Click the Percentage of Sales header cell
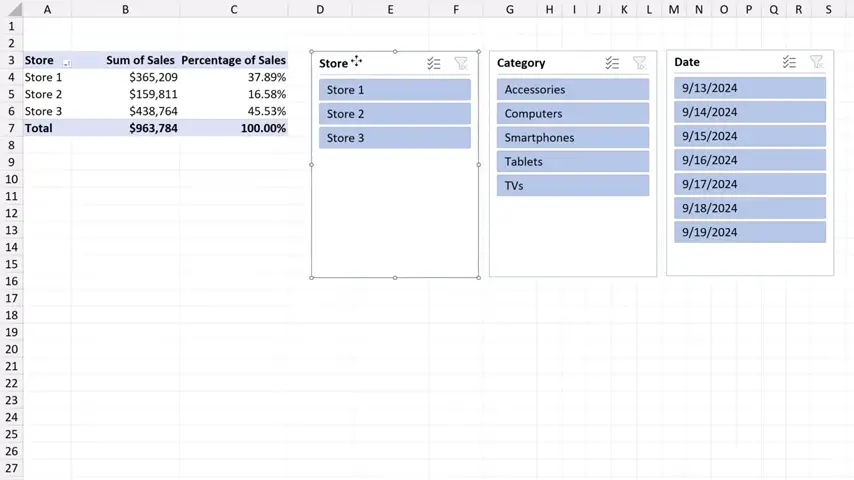This screenshot has width=854, height=480. (x=233, y=60)
